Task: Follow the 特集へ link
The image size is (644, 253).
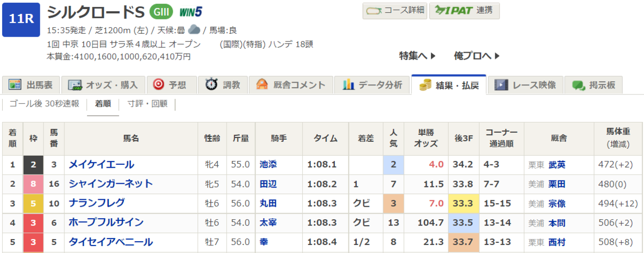Action: pos(417,55)
